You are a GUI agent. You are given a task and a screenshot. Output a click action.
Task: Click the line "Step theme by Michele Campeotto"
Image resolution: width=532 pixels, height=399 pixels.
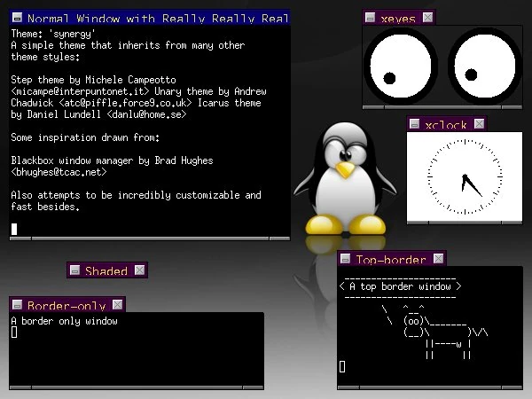tap(93, 80)
